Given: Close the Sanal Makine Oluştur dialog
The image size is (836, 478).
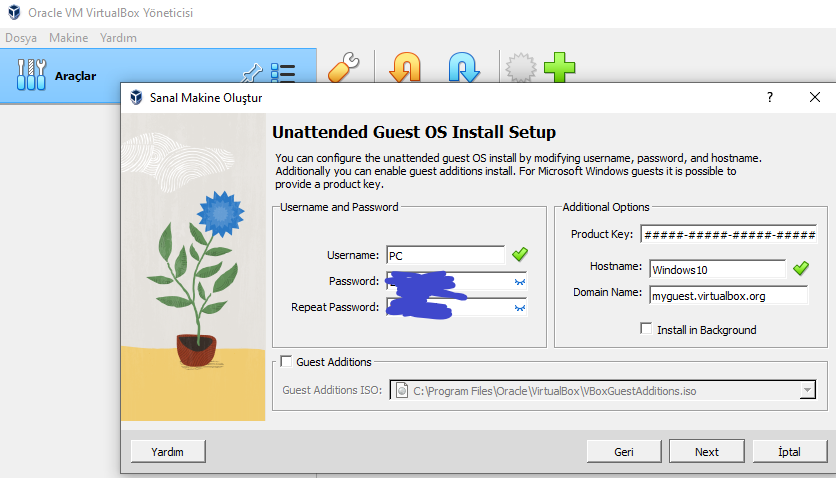Looking at the screenshot, I should pyautogui.click(x=815, y=97).
